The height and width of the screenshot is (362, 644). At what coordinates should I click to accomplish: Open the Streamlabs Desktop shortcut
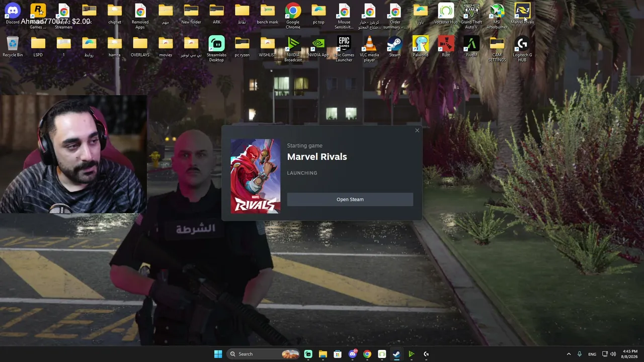tap(216, 49)
